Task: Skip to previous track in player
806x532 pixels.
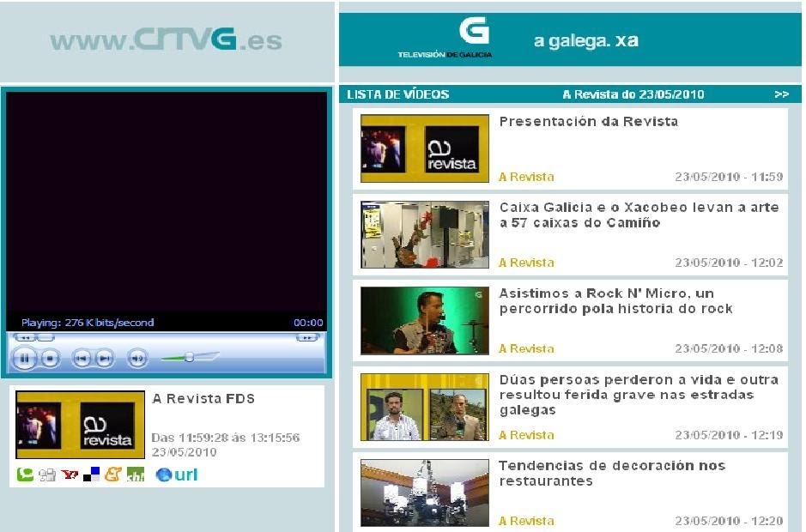Action: pyautogui.click(x=82, y=359)
